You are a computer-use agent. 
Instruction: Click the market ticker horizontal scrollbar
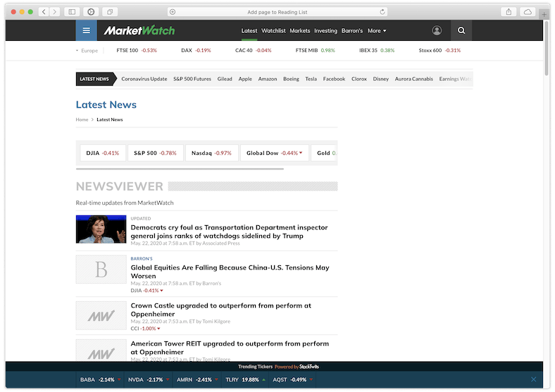(x=180, y=169)
